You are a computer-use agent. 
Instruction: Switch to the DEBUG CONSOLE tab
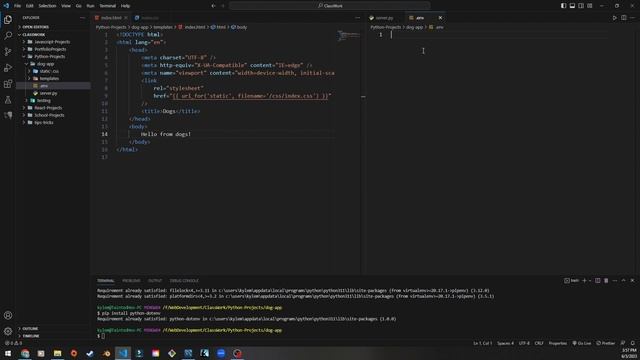[x=184, y=280]
